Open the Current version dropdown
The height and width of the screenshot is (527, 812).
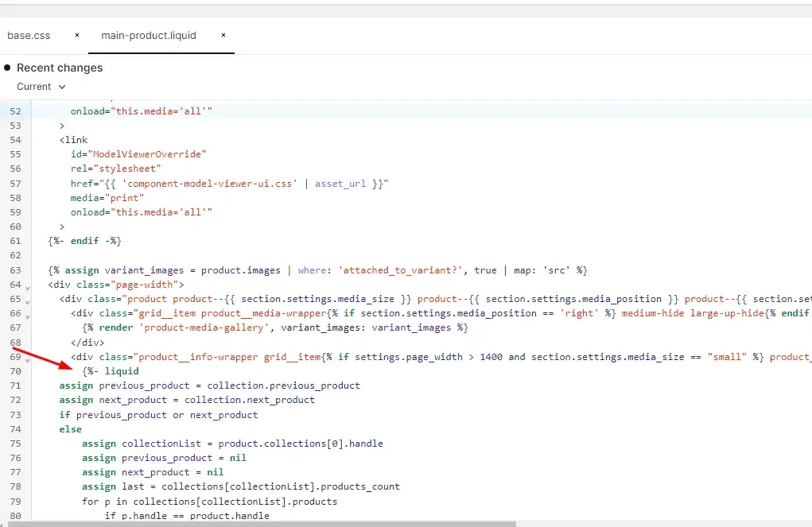click(41, 87)
